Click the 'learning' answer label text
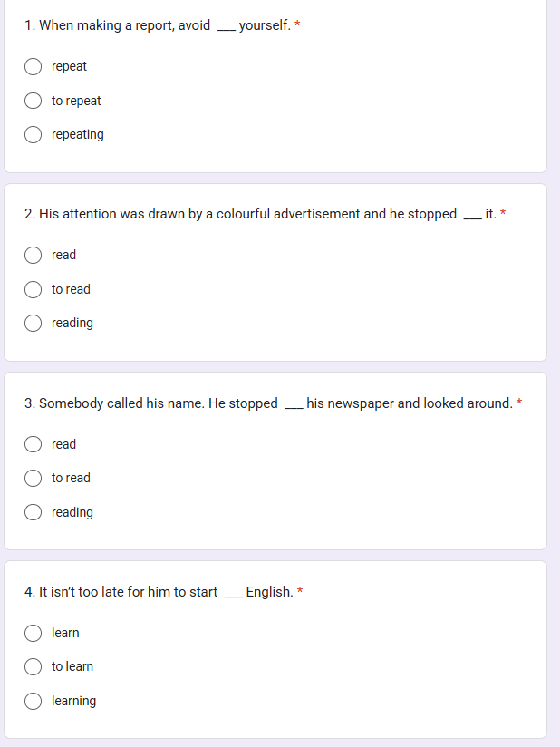Image resolution: width=560 pixels, height=747 pixels. point(73,701)
